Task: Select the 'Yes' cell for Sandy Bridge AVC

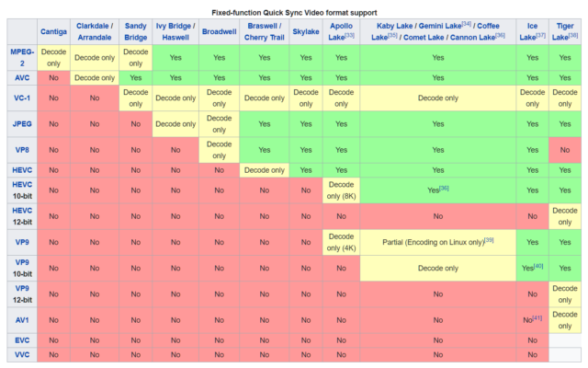Action: click(136, 77)
